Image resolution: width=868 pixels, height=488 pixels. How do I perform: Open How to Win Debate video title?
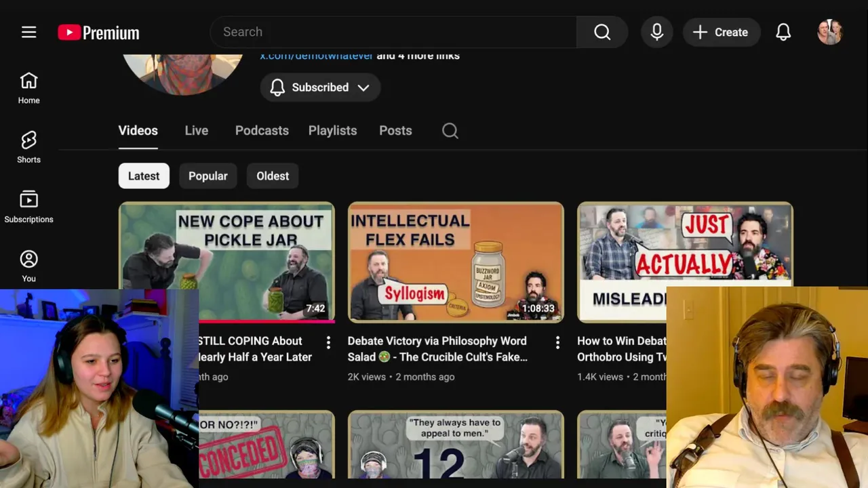(622, 349)
